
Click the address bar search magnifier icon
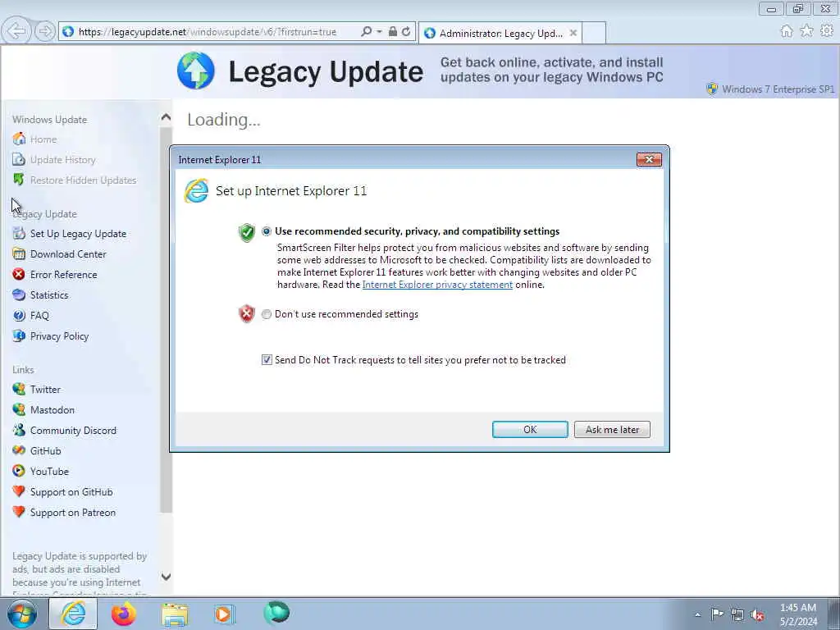coord(367,32)
